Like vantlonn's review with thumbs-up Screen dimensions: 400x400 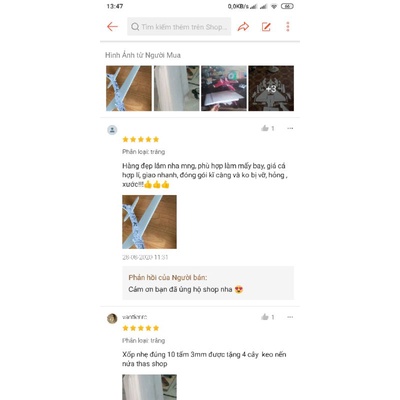click(x=265, y=317)
